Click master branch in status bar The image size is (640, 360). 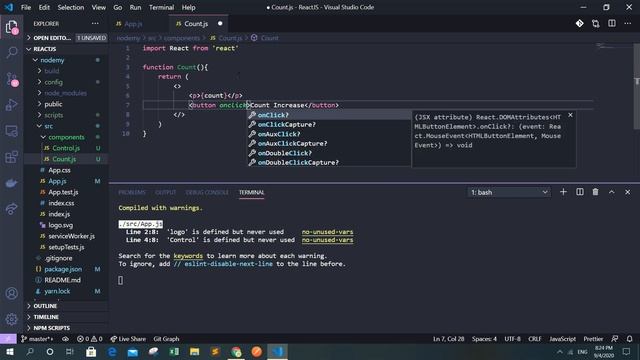[x=37, y=339]
